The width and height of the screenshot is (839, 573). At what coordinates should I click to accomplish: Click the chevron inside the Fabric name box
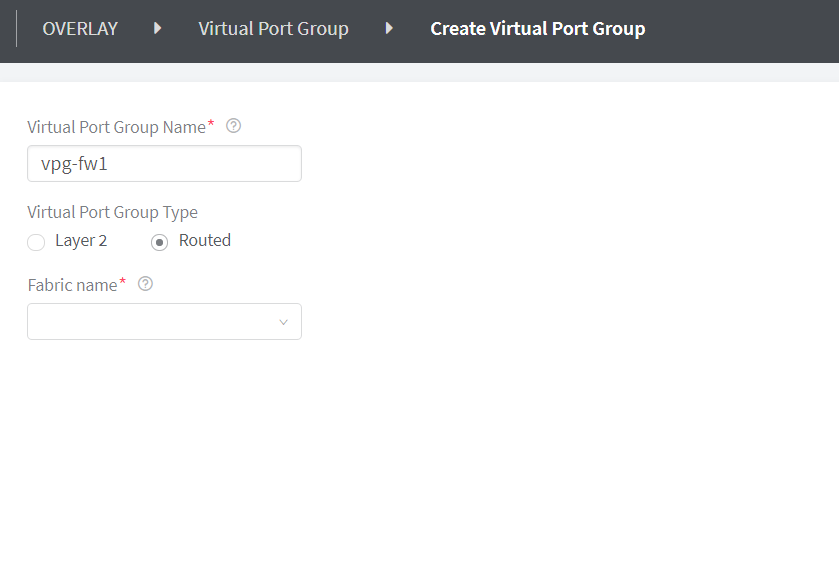point(283,322)
